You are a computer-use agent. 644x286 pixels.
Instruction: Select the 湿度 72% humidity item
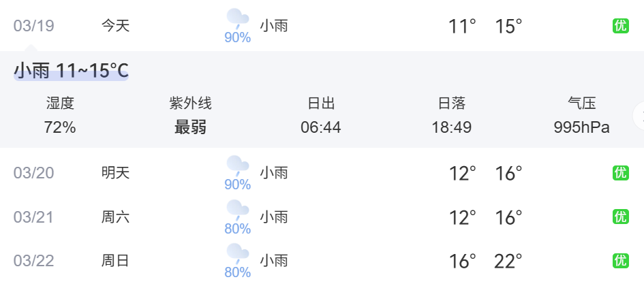pos(60,116)
